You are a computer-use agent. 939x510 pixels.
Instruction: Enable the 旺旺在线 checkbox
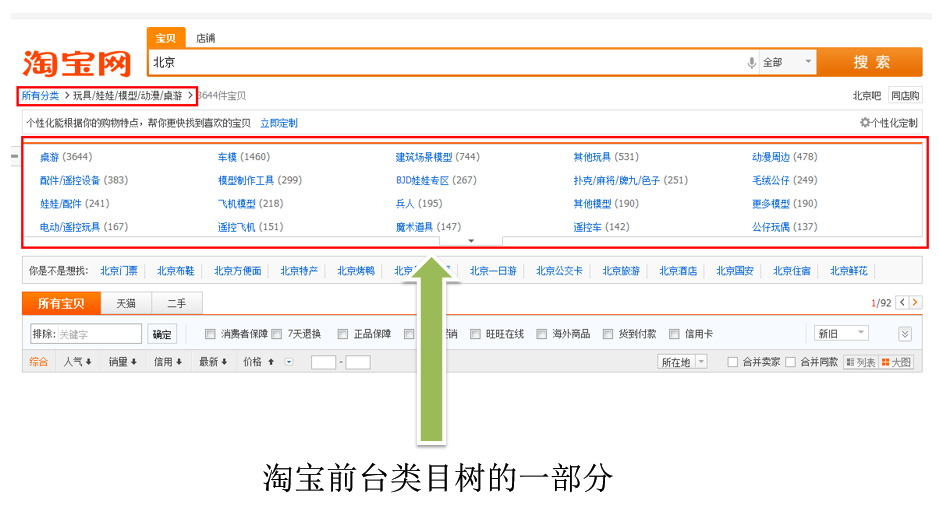475,334
